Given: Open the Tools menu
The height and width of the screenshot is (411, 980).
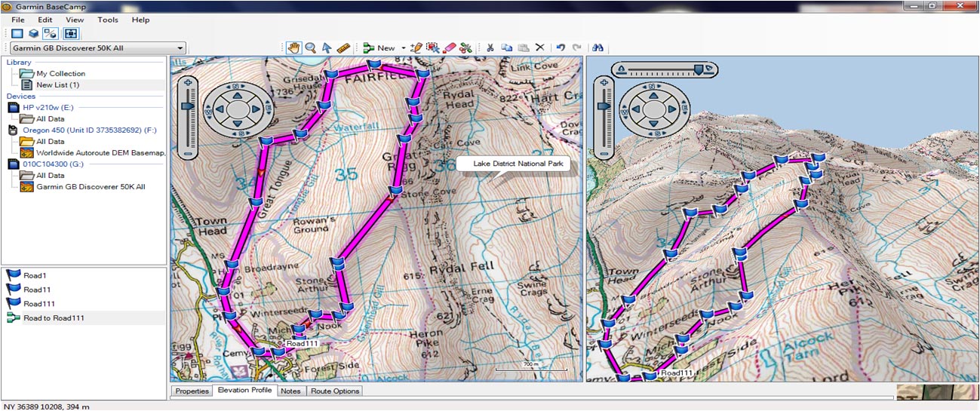Looking at the screenshot, I should tap(108, 20).
